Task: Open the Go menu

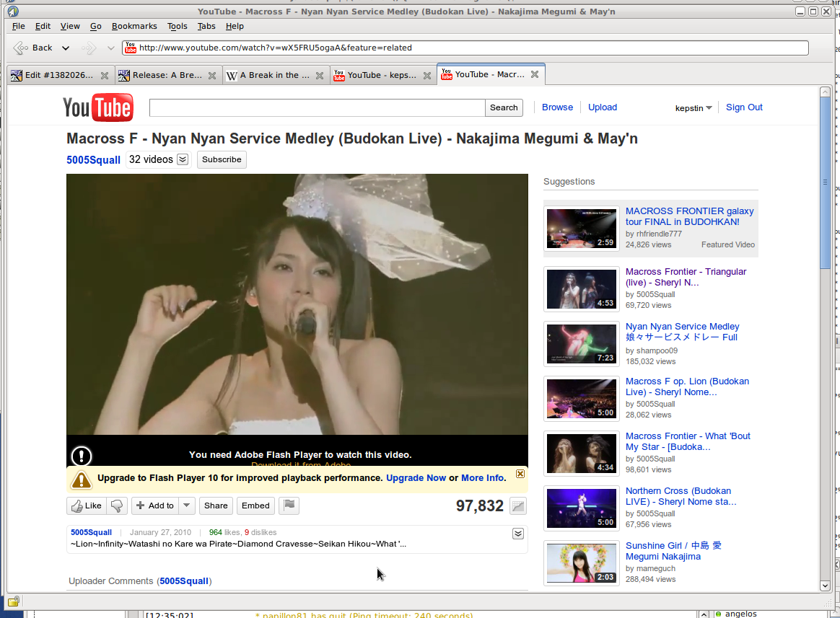Action: 96,26
